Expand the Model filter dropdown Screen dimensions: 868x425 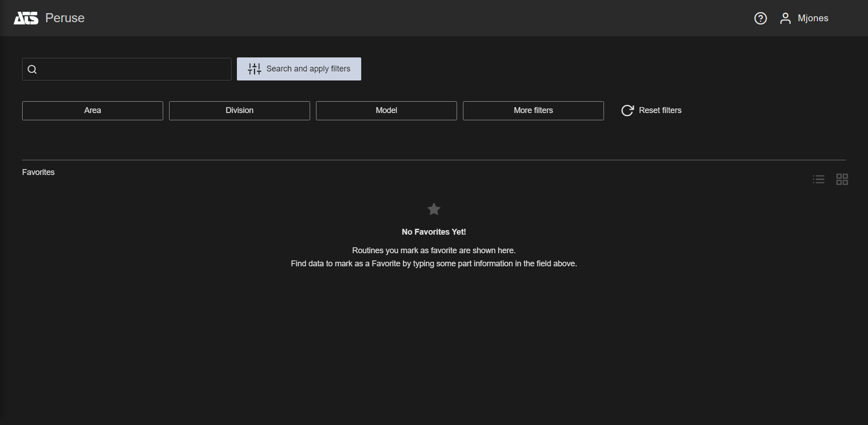(x=386, y=111)
